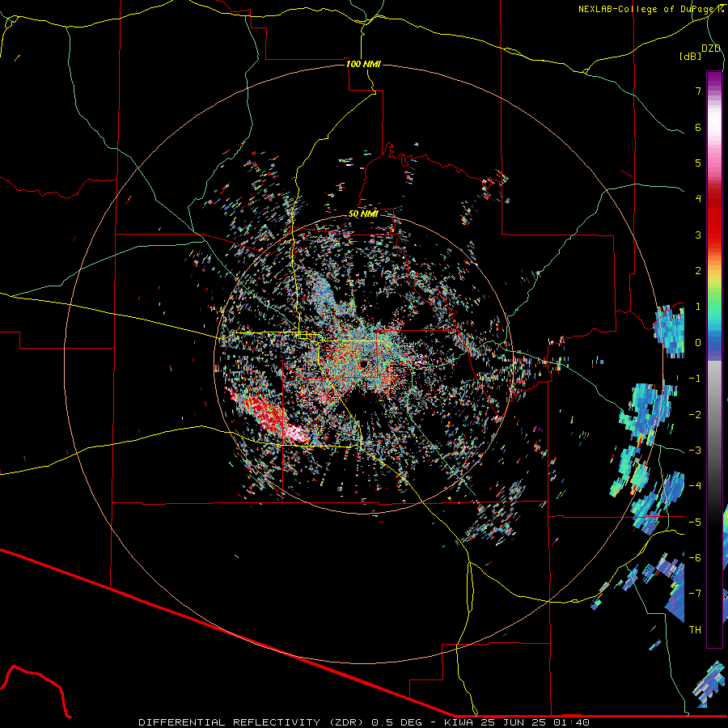728x728 pixels.
Task: Click the 3 value on color scale
Action: (698, 235)
